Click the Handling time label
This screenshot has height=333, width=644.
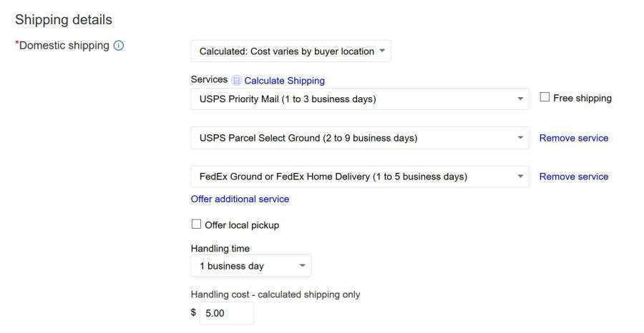click(220, 249)
